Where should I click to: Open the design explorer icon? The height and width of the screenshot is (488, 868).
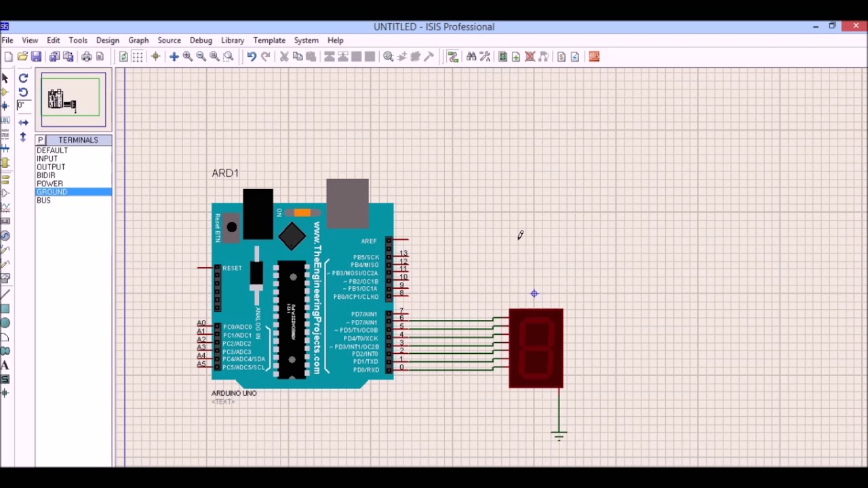(x=502, y=57)
